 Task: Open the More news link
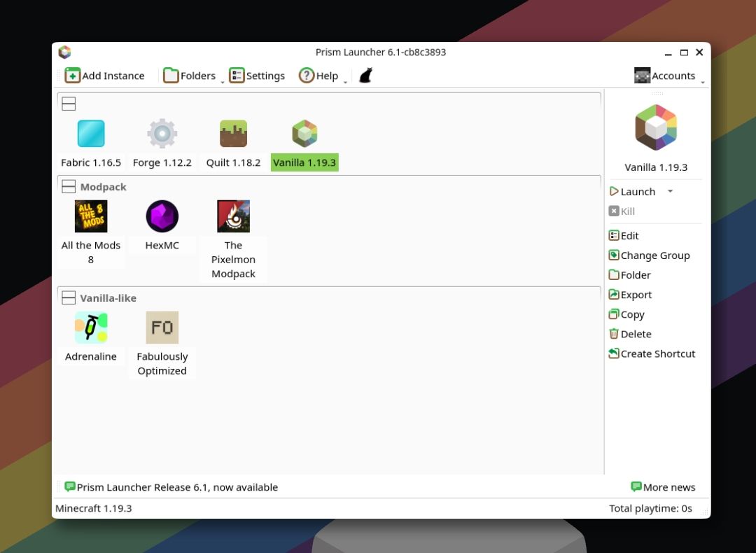tap(663, 487)
